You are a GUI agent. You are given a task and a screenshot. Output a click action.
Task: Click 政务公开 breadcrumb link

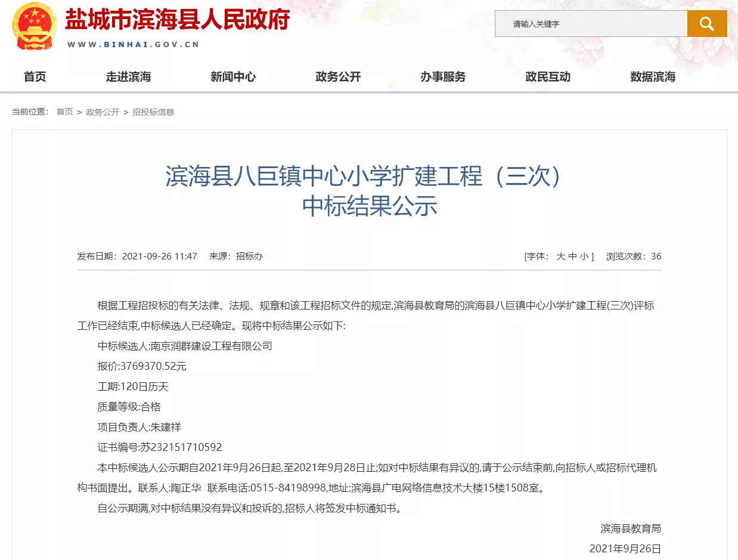click(x=103, y=112)
